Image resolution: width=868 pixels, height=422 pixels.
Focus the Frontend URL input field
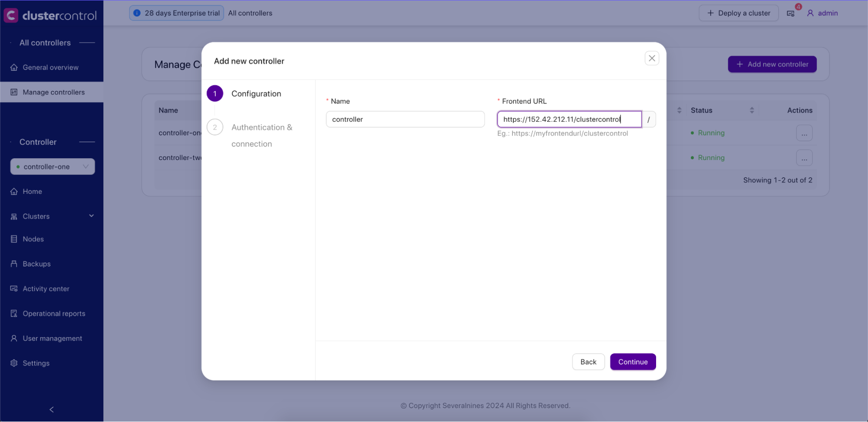pos(569,119)
